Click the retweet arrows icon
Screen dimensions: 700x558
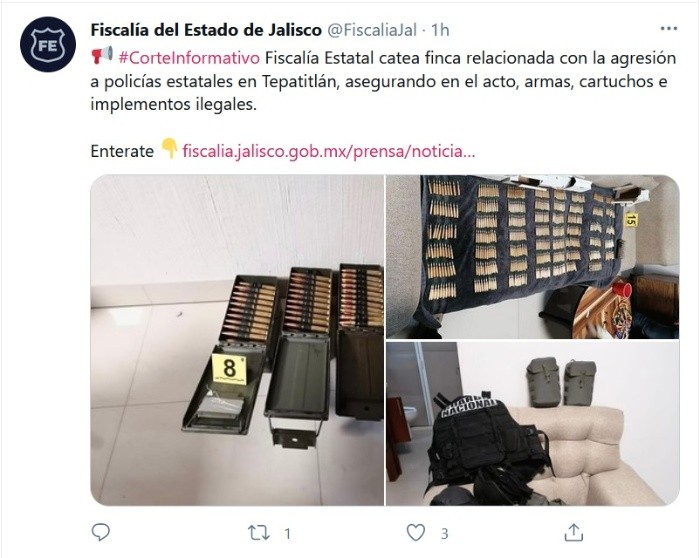tap(259, 533)
